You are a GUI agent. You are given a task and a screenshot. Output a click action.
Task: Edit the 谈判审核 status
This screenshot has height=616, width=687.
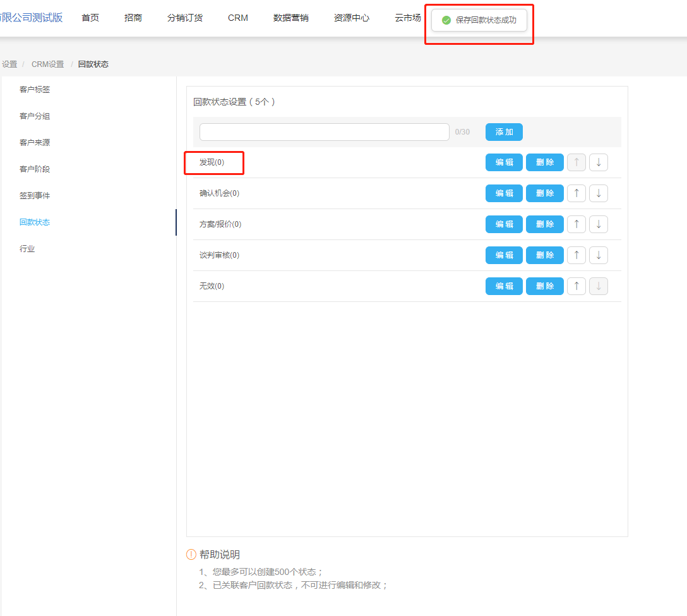click(x=504, y=255)
